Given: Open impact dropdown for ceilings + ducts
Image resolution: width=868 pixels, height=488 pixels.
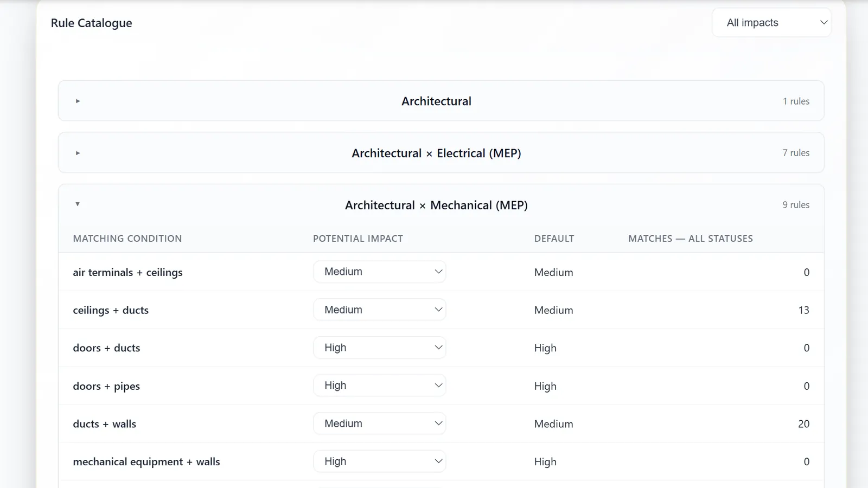Looking at the screenshot, I should (x=380, y=310).
